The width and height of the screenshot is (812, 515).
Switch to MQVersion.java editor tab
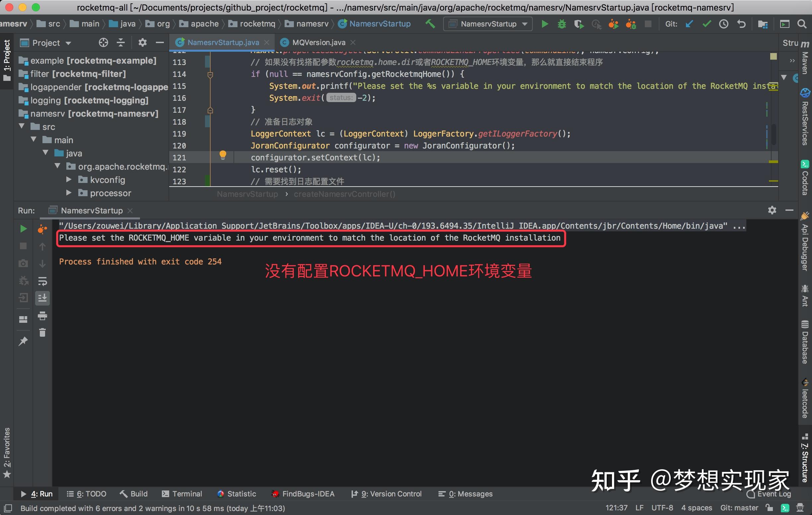tap(319, 42)
